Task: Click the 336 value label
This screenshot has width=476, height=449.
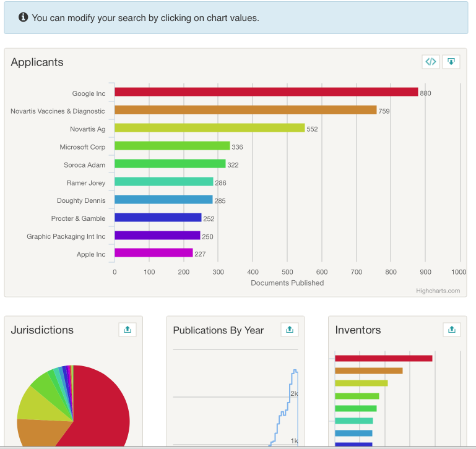Action: (237, 147)
